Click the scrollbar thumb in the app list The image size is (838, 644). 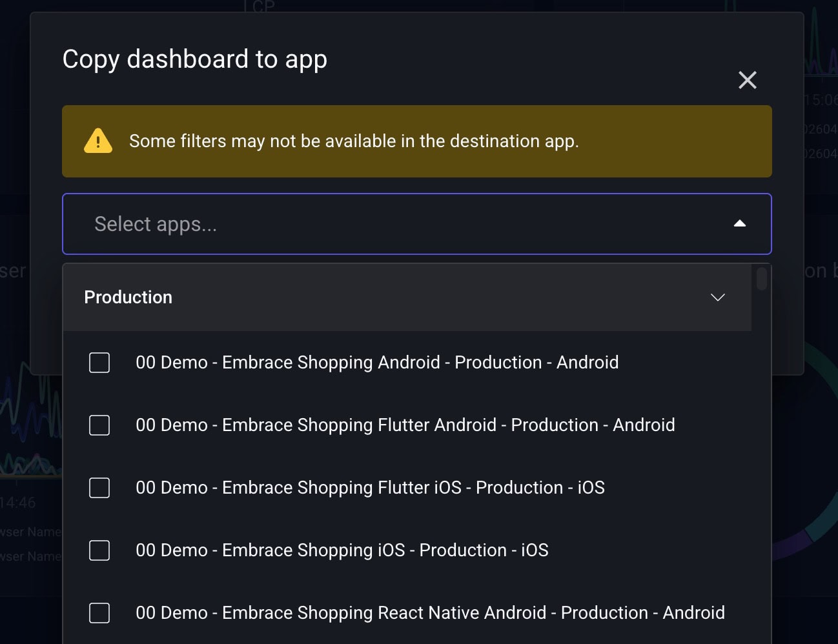(x=761, y=279)
